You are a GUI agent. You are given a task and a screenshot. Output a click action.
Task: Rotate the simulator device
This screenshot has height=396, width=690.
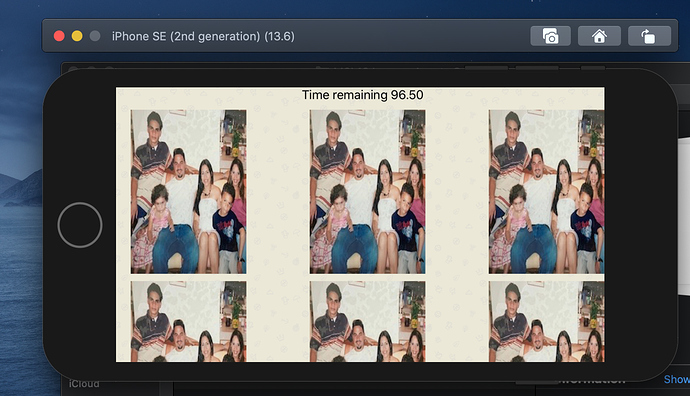pos(649,36)
